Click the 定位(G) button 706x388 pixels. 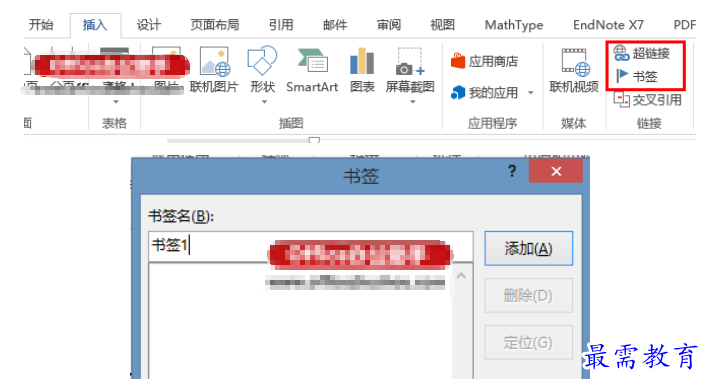(529, 343)
